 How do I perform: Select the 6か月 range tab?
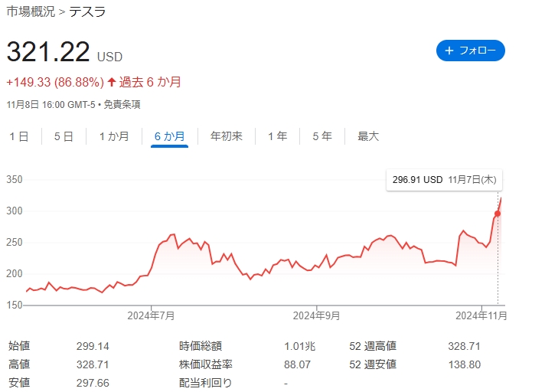point(169,136)
